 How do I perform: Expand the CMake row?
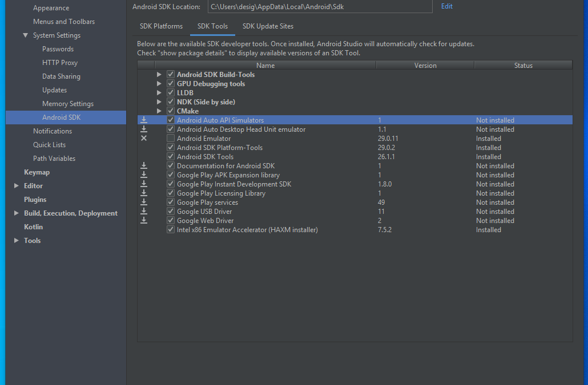159,111
